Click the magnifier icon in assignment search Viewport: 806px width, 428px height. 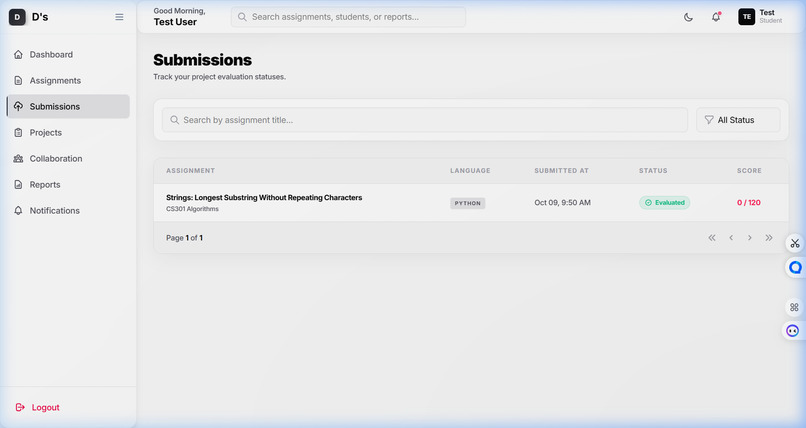[x=175, y=120]
